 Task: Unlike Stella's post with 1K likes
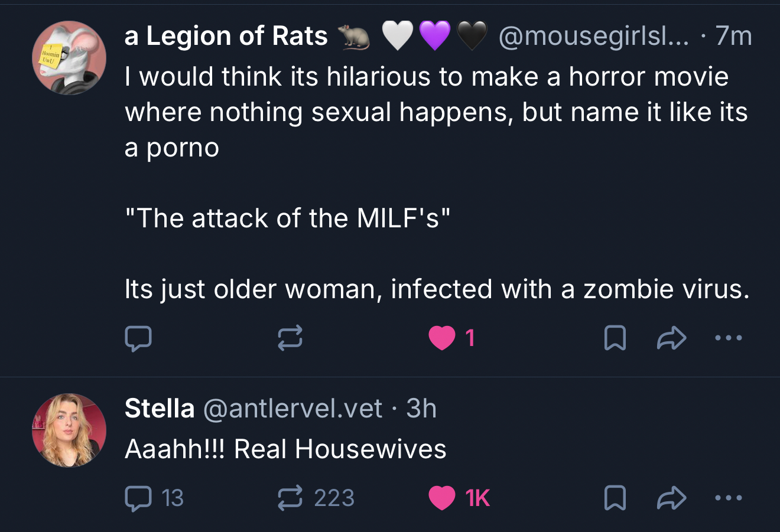pos(442,498)
